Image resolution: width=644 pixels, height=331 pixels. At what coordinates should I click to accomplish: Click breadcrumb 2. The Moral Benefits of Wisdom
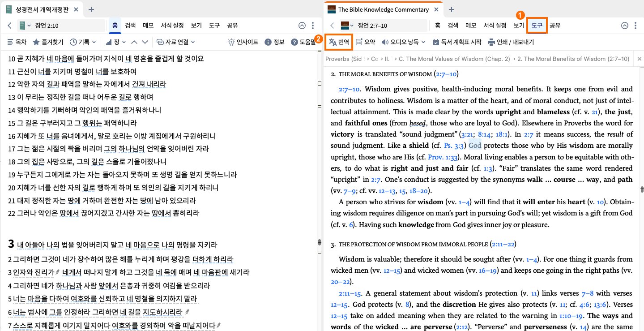573,59
